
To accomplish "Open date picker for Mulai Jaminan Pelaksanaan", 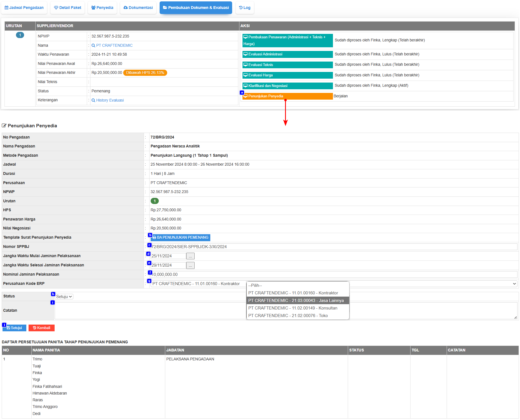I will pos(190,256).
